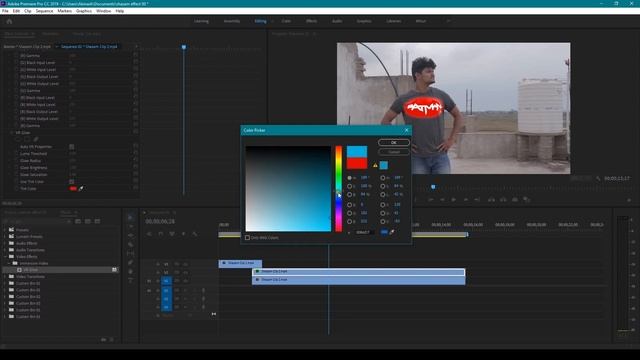
Task: Collapse the Video Effects folder
Action: 5,257
